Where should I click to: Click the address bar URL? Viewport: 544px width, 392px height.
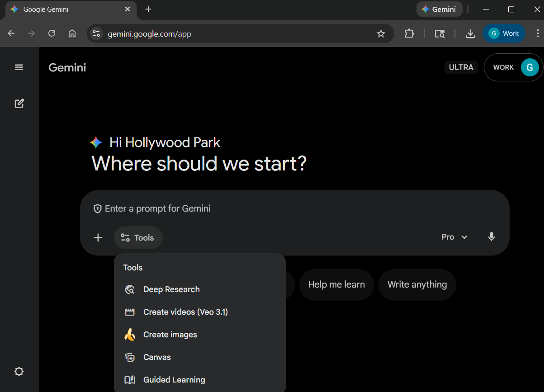point(149,34)
